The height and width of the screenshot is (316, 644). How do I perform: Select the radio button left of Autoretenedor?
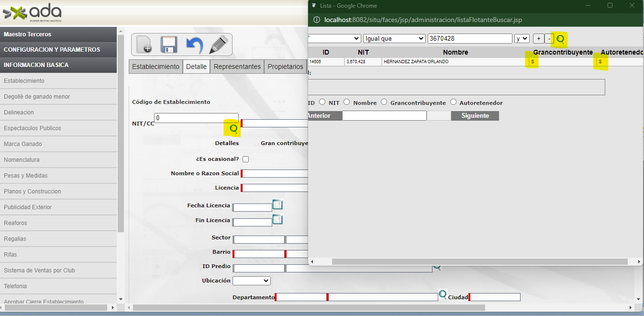[453, 102]
